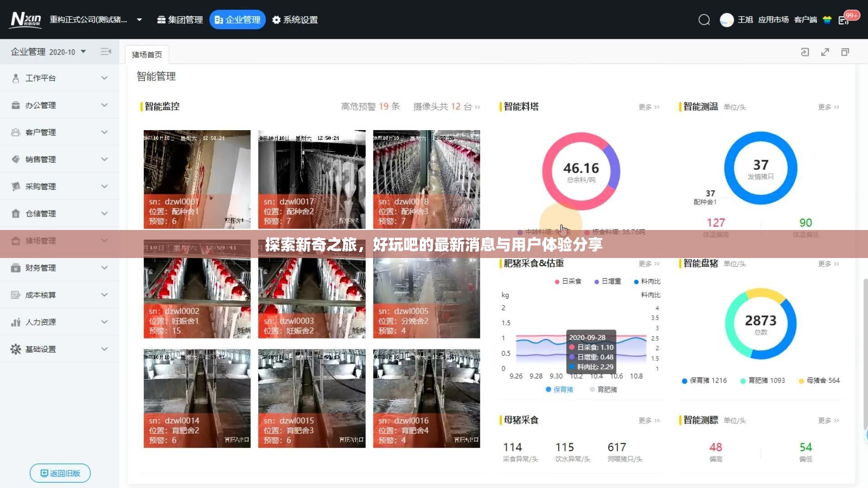Click the Nxin logo
The image size is (868, 488).
[26, 19]
